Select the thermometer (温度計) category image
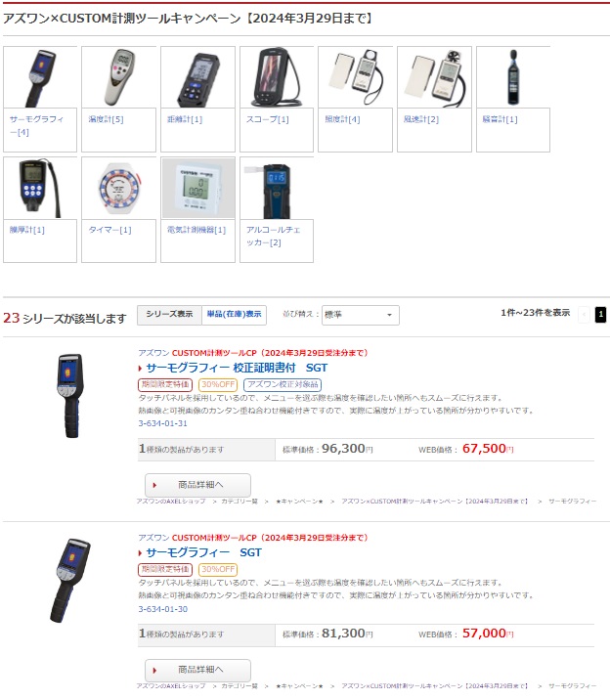 (x=118, y=77)
